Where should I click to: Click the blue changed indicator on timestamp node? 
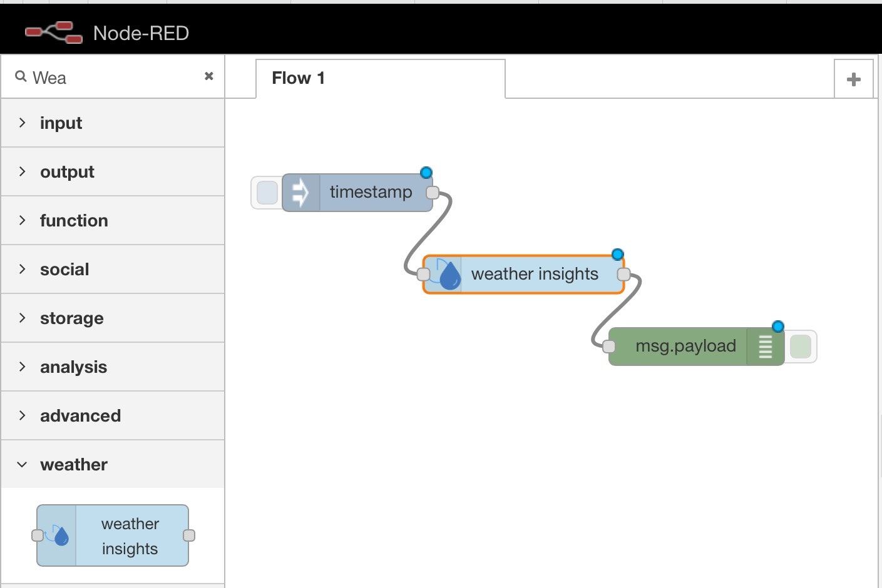(426, 172)
